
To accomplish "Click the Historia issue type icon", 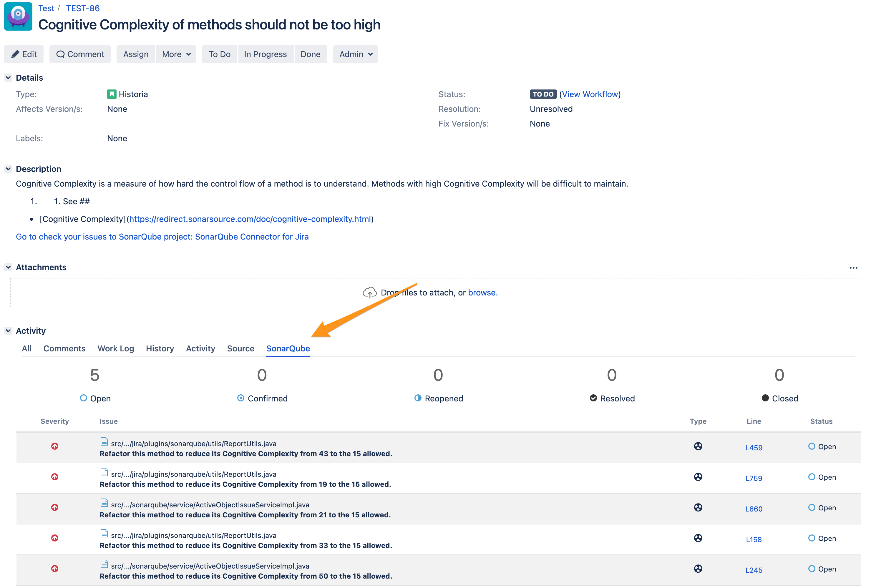I will [x=111, y=94].
